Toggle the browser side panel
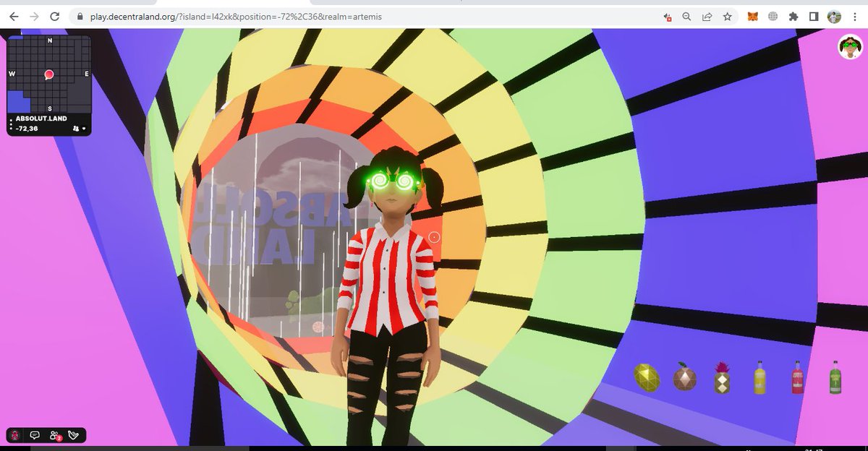 click(814, 16)
